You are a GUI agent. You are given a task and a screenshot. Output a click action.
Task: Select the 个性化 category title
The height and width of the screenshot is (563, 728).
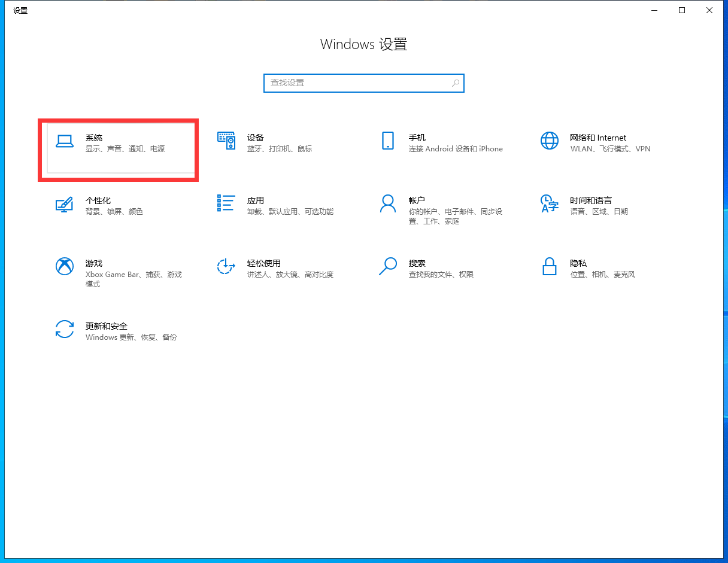point(98,200)
